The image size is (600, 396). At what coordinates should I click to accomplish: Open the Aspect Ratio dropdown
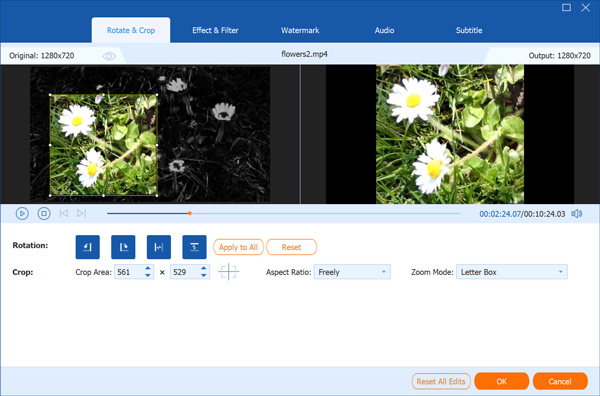point(352,272)
